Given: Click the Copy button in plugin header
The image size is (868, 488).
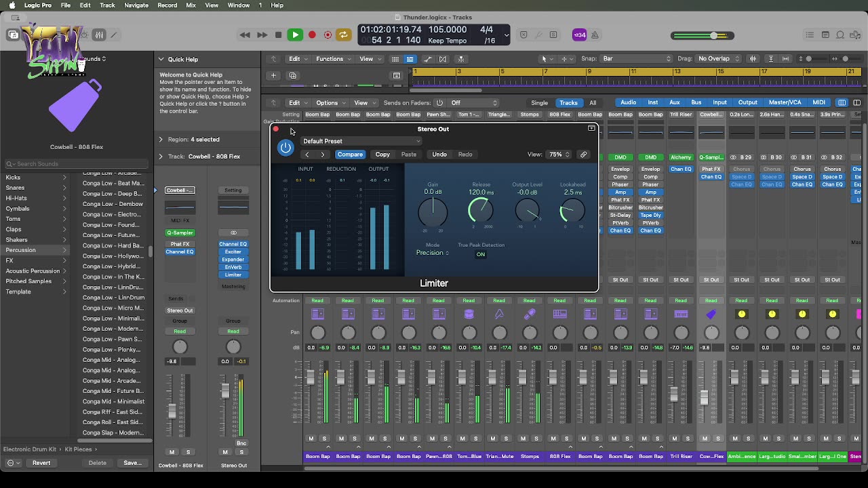Looking at the screenshot, I should (382, 155).
